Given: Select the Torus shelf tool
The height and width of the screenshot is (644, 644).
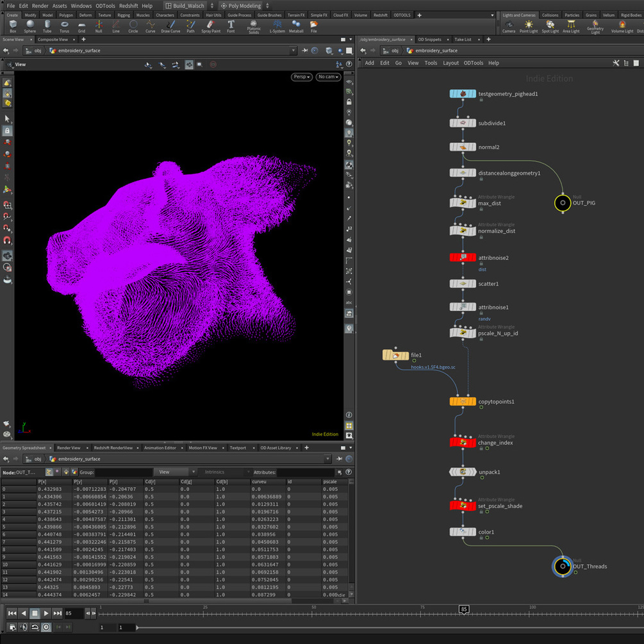Looking at the screenshot, I should [x=64, y=26].
